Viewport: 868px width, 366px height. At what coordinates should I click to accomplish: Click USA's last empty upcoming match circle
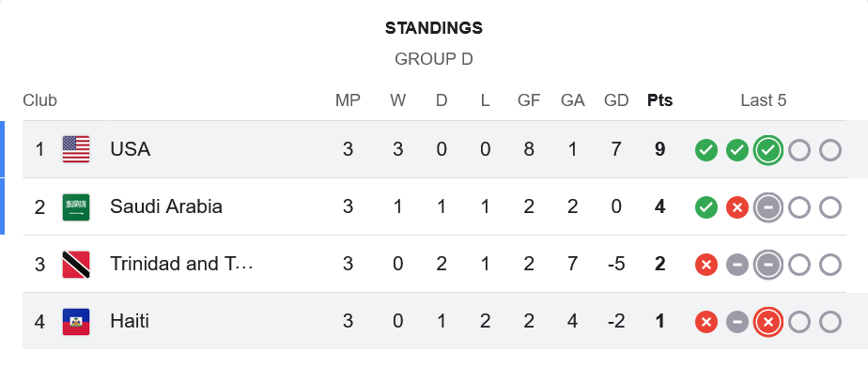829,150
